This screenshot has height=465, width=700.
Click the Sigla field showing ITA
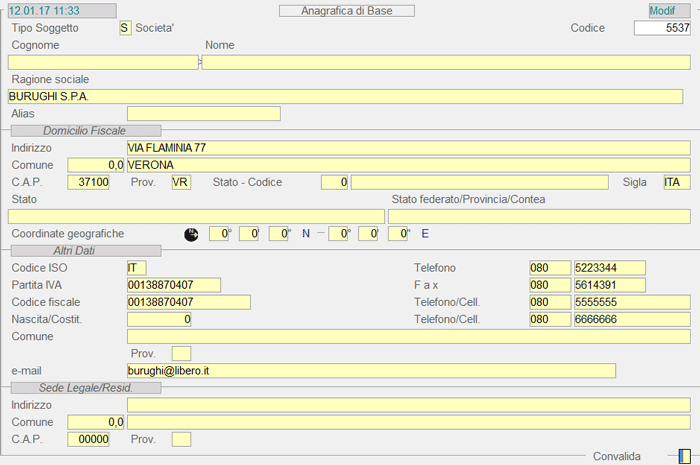pyautogui.click(x=676, y=182)
